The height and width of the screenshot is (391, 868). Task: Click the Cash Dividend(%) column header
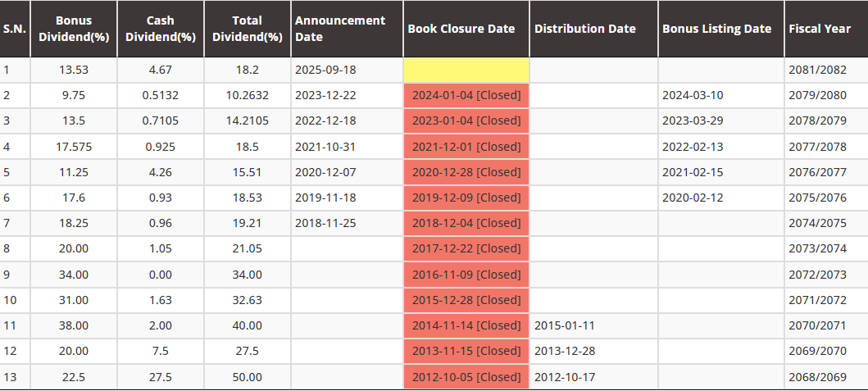click(x=161, y=29)
